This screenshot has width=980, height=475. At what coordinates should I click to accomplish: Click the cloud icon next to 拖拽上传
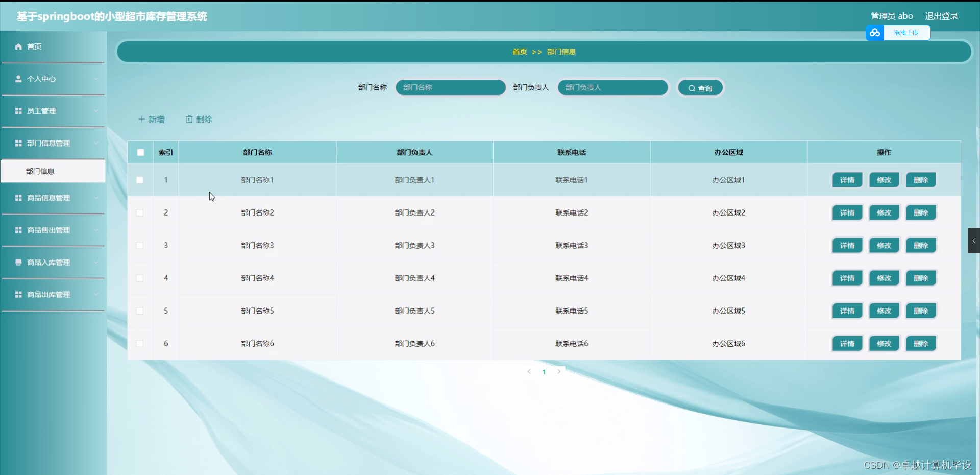(x=875, y=32)
